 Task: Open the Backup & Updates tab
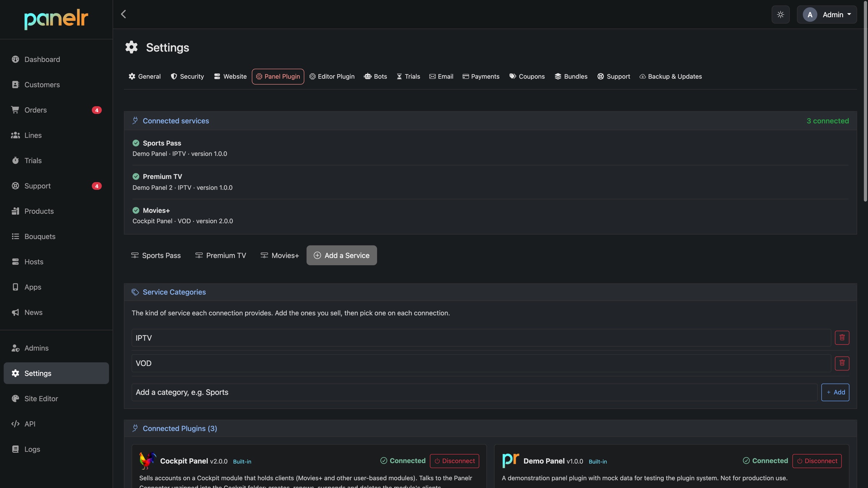[671, 77]
